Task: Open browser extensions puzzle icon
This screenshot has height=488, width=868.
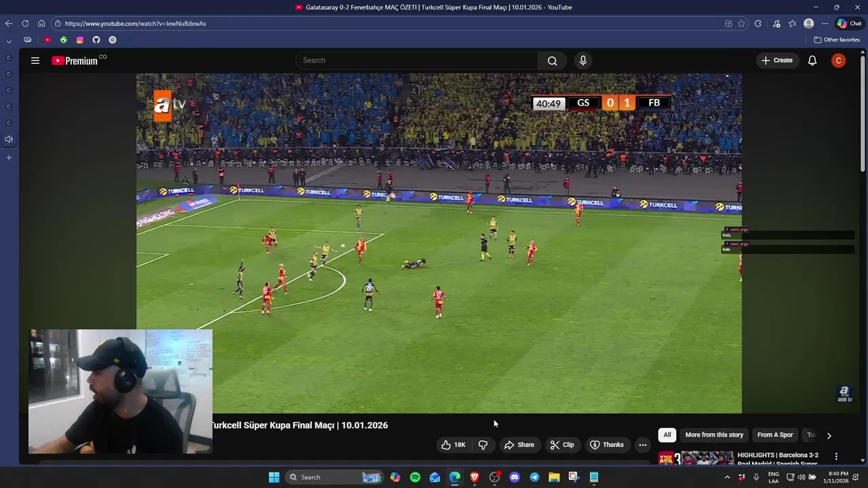Action: click(757, 23)
